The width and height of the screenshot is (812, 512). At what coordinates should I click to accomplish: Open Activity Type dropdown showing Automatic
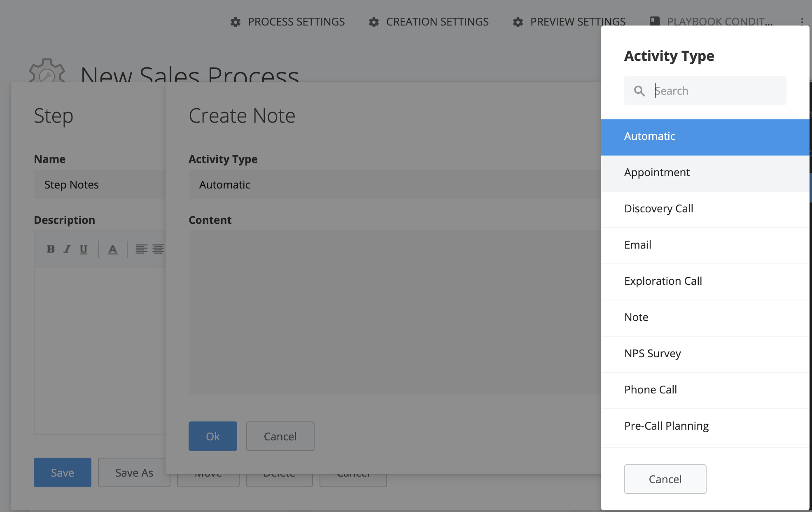(394, 184)
